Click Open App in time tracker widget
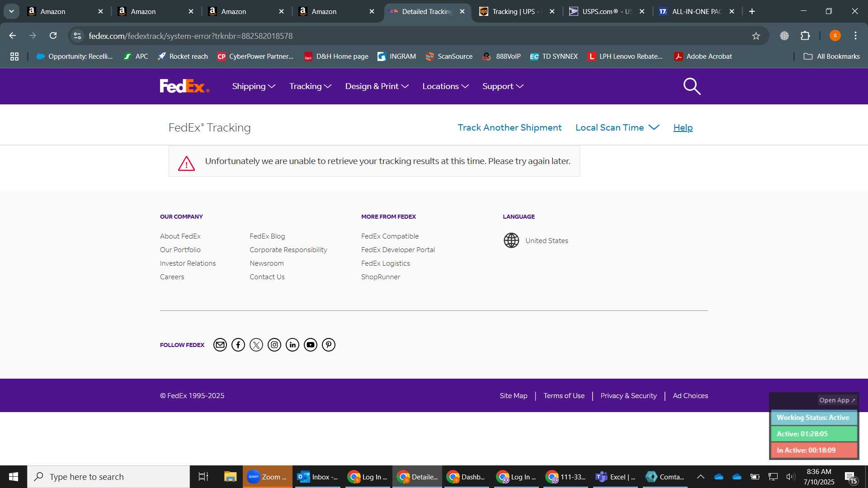Screen dimensions: 868x488 [837, 400]
